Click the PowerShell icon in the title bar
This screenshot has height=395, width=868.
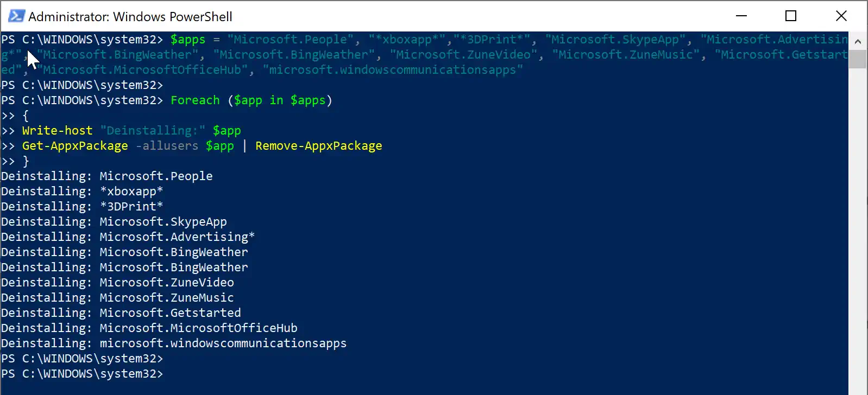click(16, 16)
